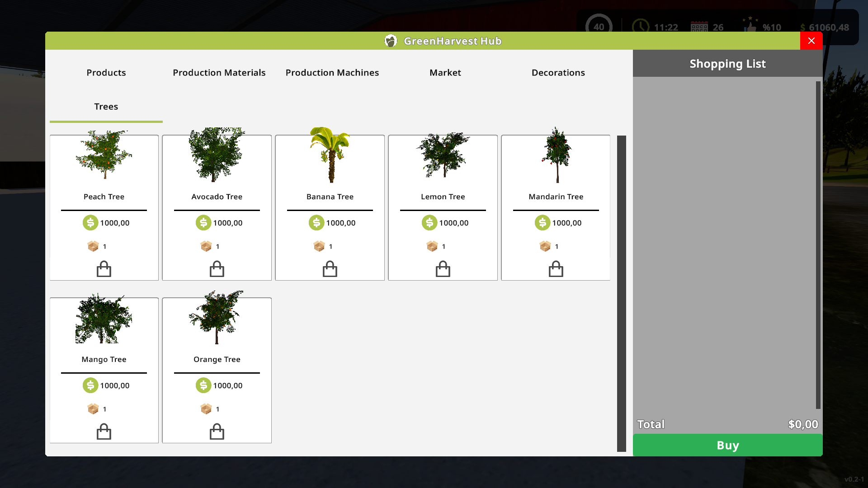Viewport: 868px width, 488px height.
Task: Go to the Market tab
Action: click(445, 73)
